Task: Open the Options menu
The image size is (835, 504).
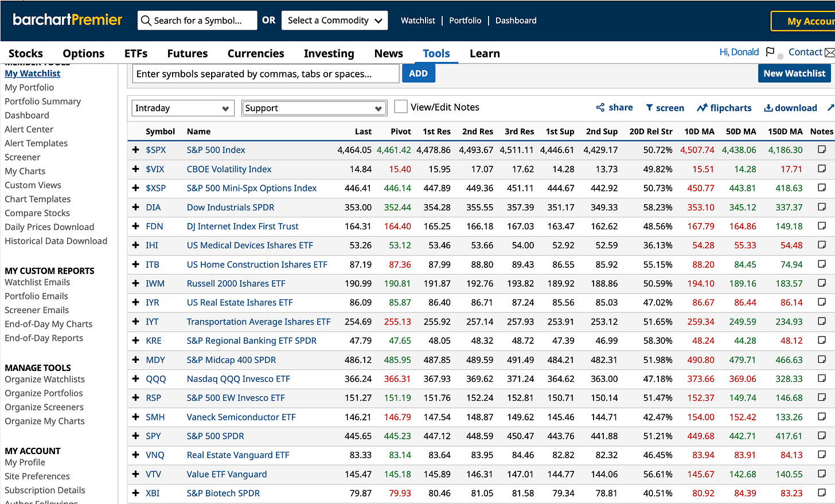Action: pos(84,53)
